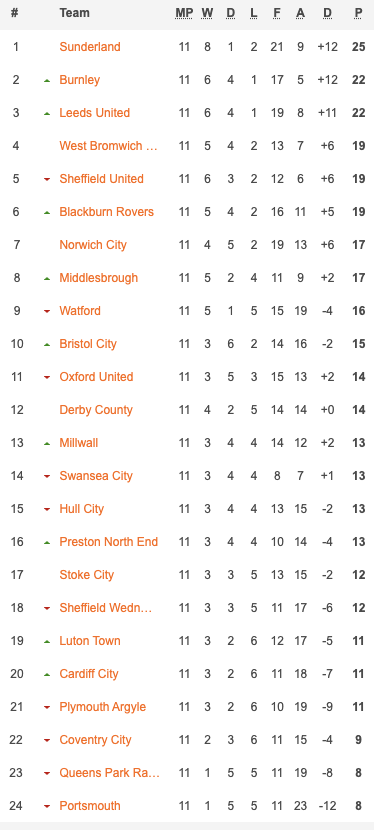
Task: Click the green up arrow beside Burnley
Action: (47, 80)
